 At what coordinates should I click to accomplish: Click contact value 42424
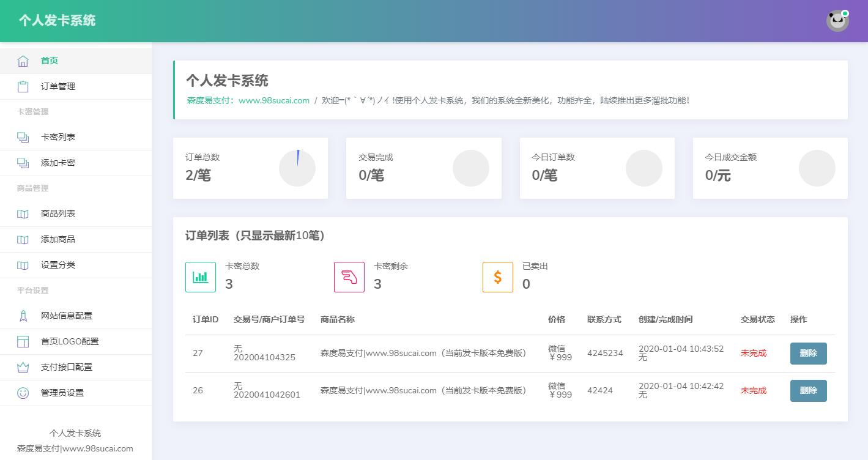600,390
